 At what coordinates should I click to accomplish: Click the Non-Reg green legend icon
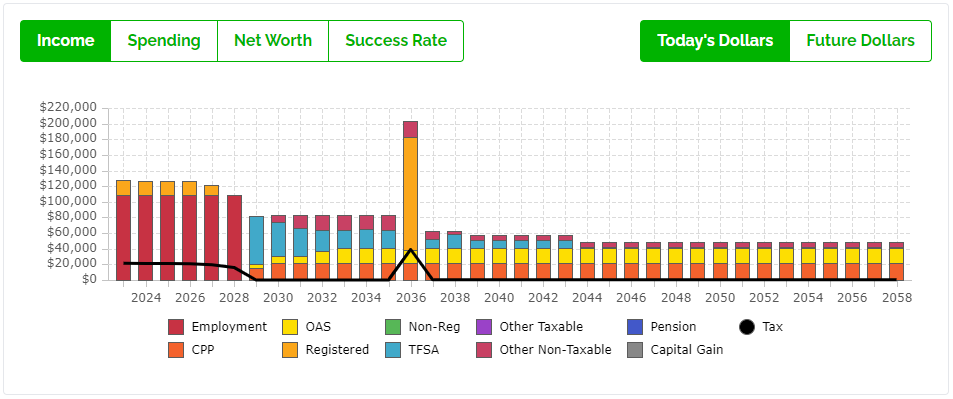click(x=393, y=327)
